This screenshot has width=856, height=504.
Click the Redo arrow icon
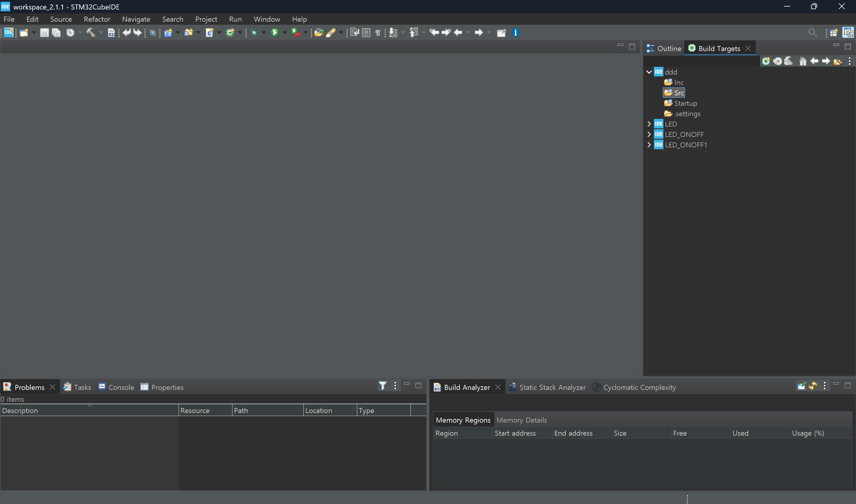click(x=137, y=33)
